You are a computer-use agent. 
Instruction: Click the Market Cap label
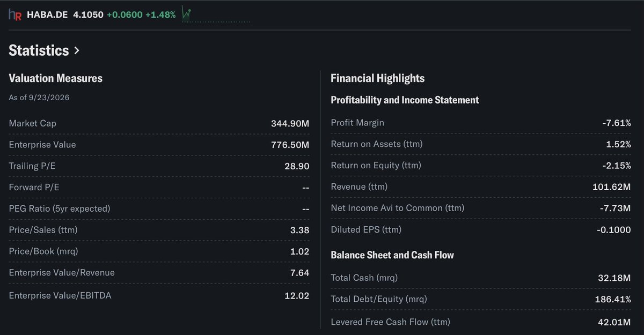pyautogui.click(x=32, y=123)
